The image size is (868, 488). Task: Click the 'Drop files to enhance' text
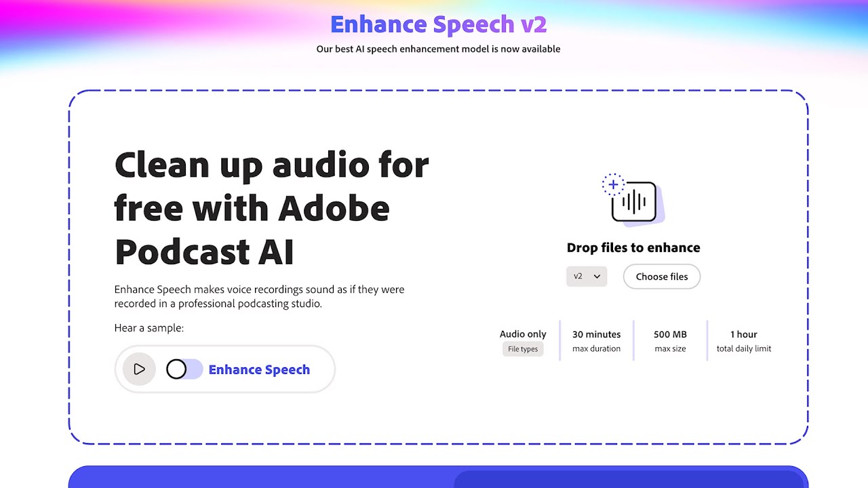coord(633,247)
